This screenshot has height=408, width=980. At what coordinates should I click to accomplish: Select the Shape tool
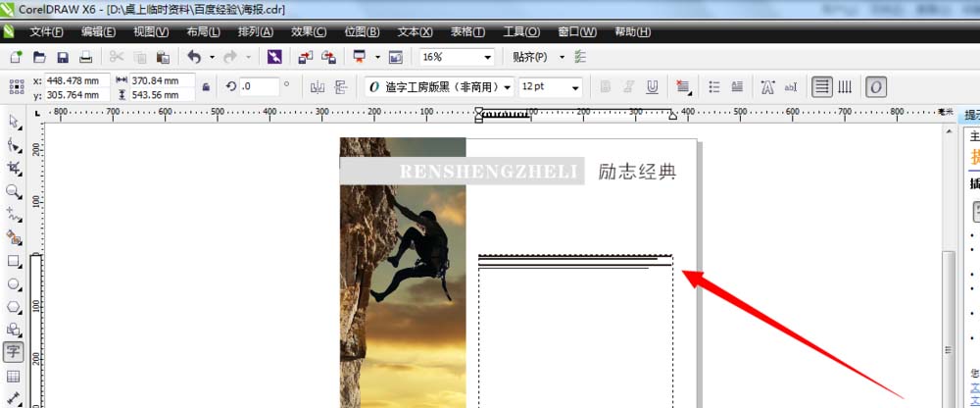click(14, 144)
